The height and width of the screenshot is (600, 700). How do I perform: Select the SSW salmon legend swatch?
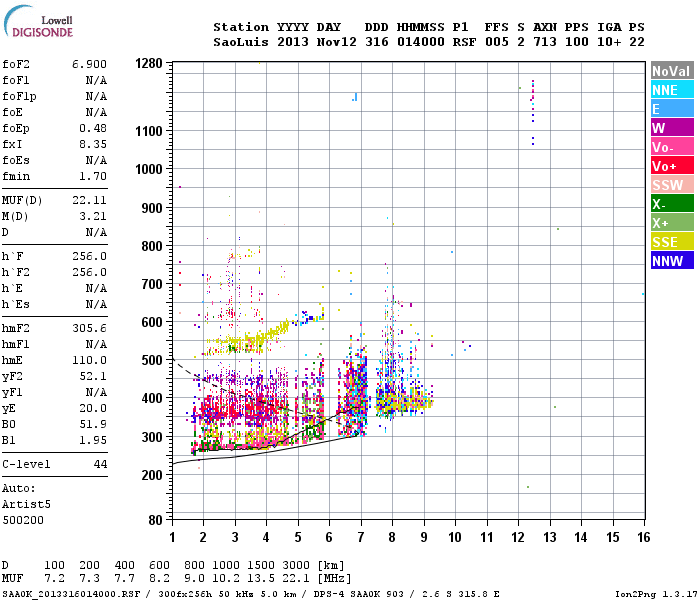click(672, 185)
